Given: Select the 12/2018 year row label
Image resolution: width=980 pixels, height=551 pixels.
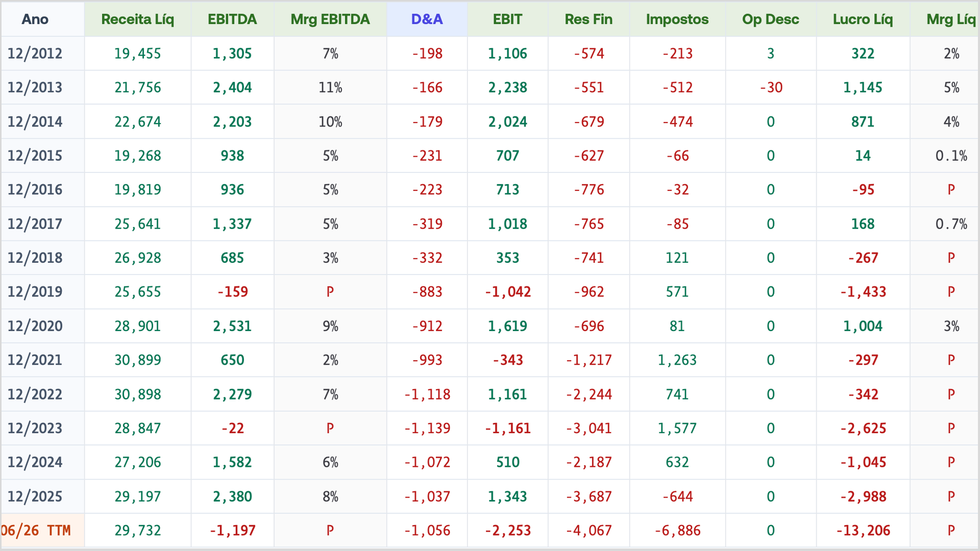Looking at the screenshot, I should pyautogui.click(x=35, y=258).
